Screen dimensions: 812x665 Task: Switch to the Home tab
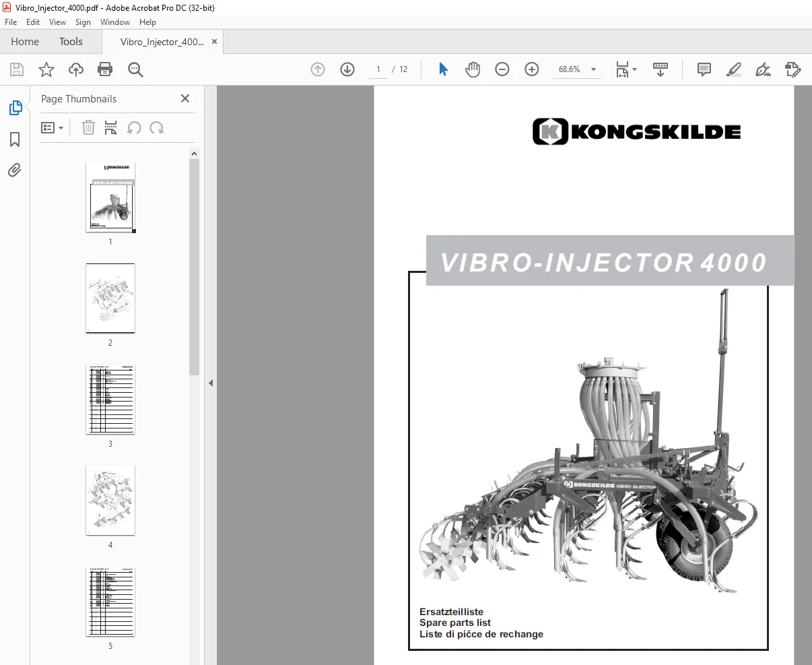point(25,42)
